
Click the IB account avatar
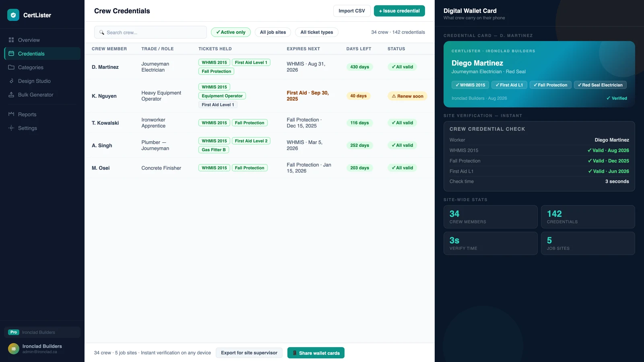click(14, 349)
